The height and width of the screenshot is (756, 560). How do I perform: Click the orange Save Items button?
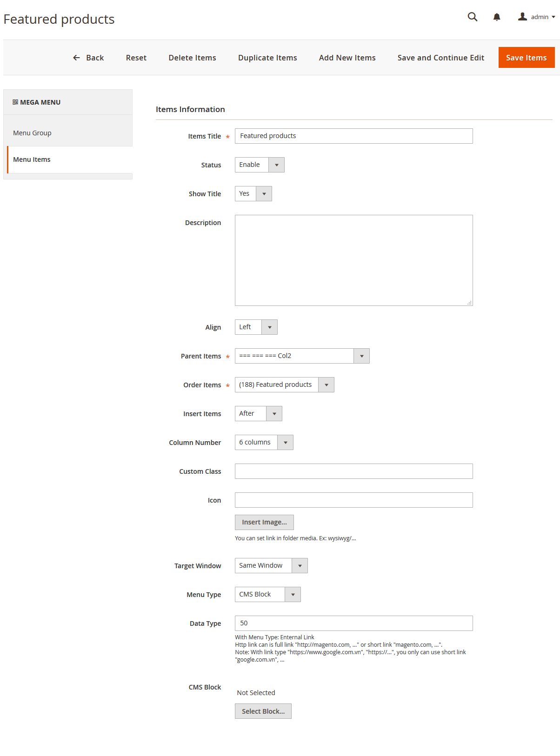527,58
